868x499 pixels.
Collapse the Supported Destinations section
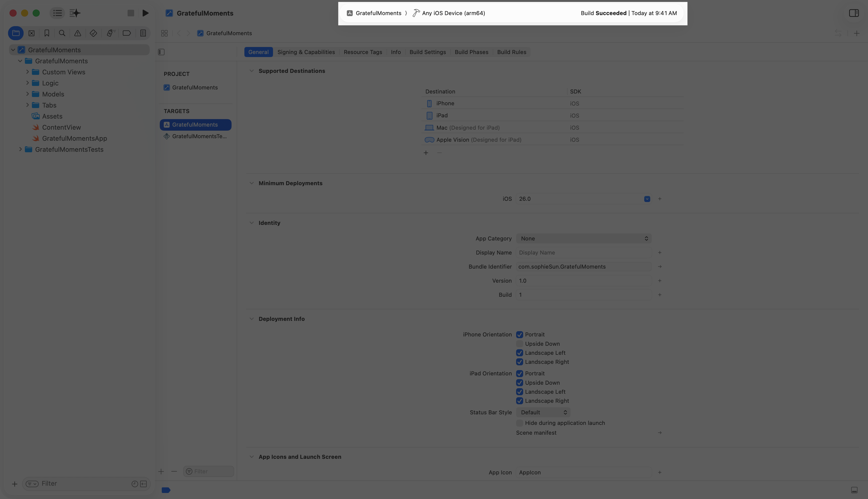point(251,71)
